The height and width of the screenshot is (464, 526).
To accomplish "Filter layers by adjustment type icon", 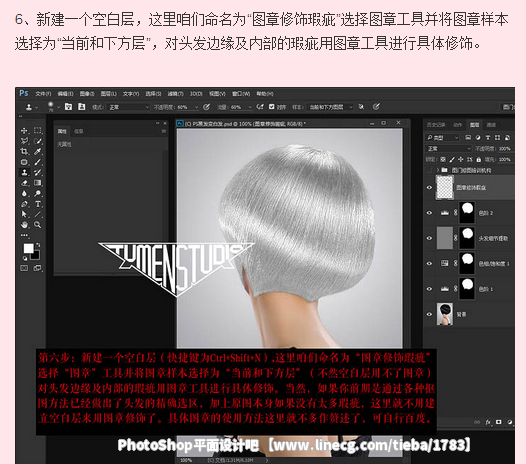I will click(478, 138).
